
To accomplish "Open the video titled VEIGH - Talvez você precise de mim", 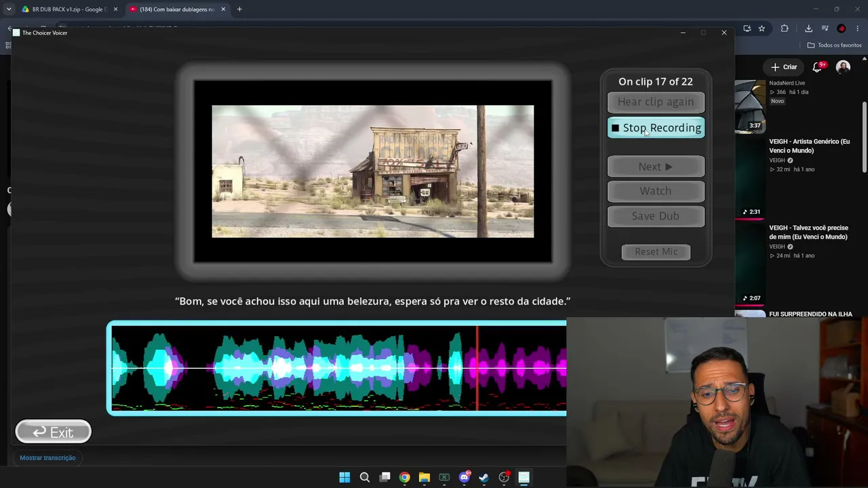I will (808, 232).
